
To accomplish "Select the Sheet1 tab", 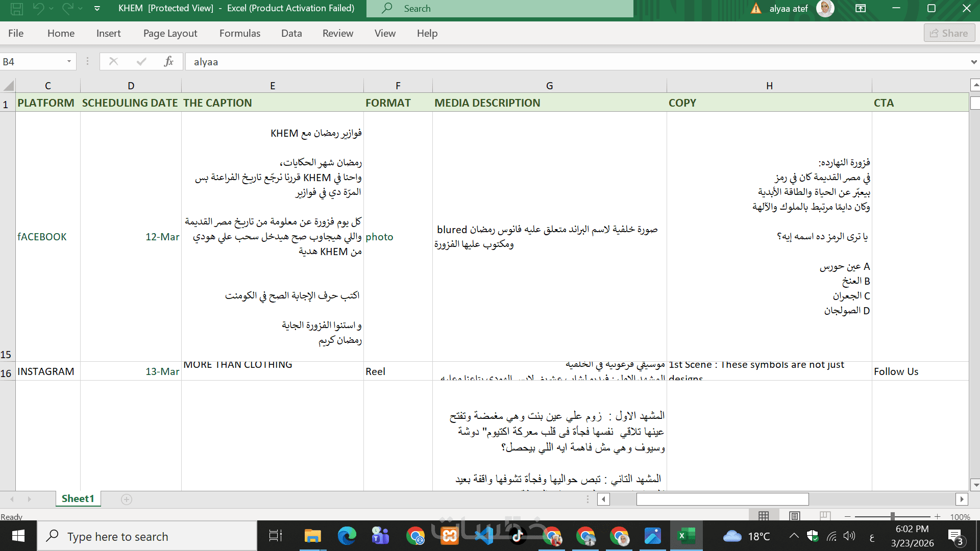I will tap(78, 498).
